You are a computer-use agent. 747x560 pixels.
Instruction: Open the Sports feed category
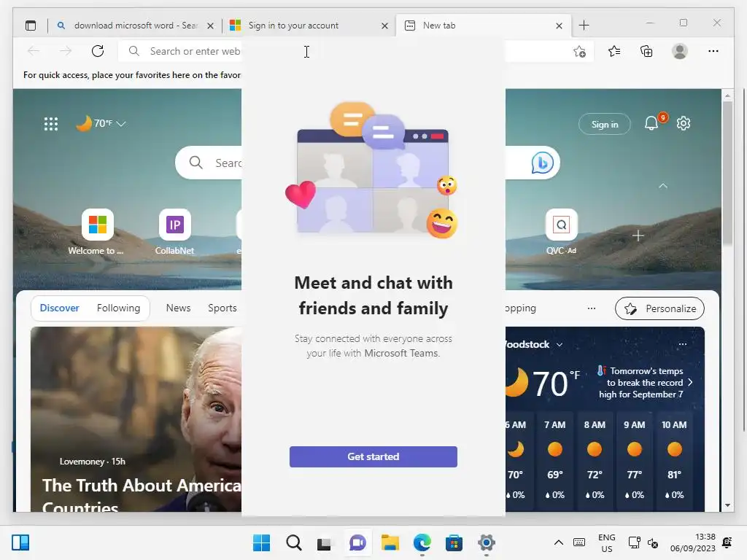pyautogui.click(x=222, y=308)
